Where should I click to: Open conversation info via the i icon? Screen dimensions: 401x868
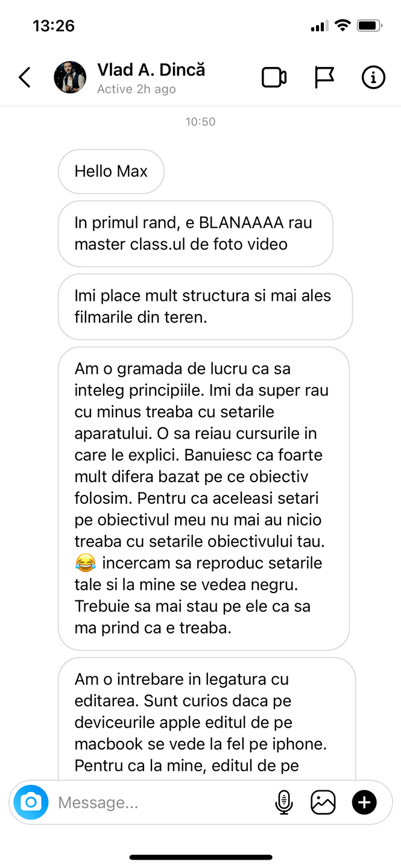[x=373, y=78]
